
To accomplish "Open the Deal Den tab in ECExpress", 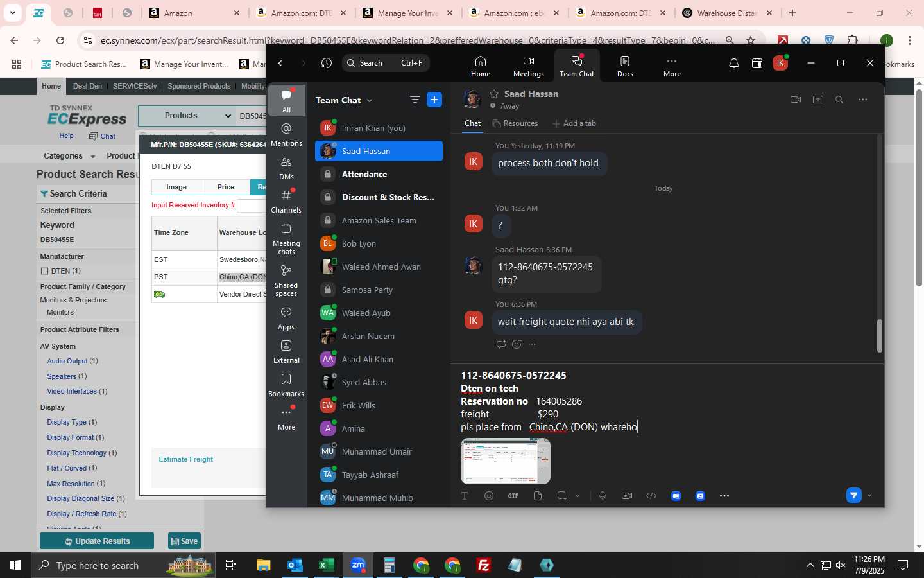I will pyautogui.click(x=87, y=86).
